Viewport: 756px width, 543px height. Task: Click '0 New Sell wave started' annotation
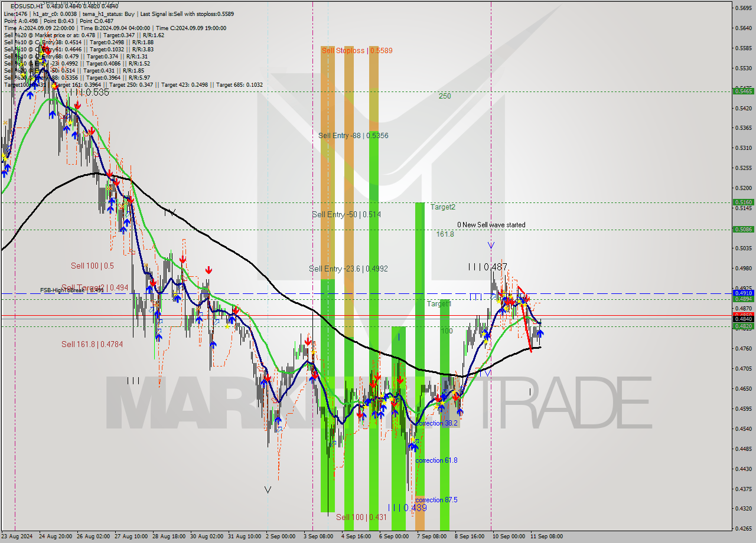point(491,225)
